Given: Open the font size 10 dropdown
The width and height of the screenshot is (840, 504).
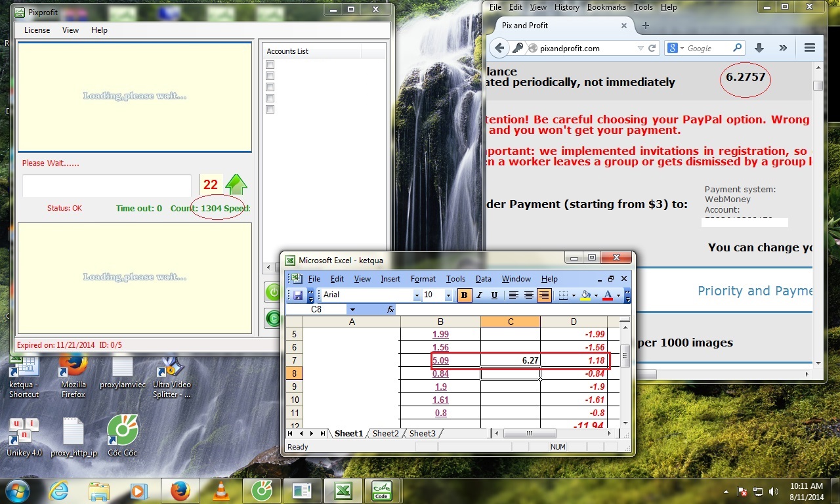Looking at the screenshot, I should (449, 295).
